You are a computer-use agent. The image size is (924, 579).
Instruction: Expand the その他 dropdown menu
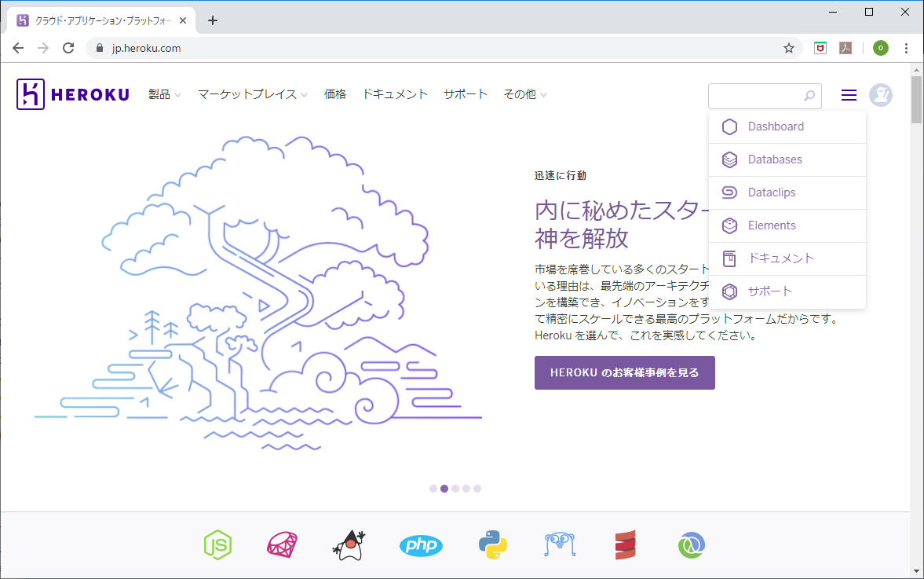pos(524,94)
